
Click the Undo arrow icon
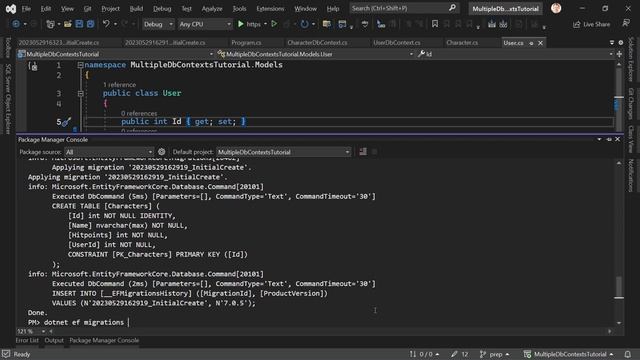click(106, 24)
